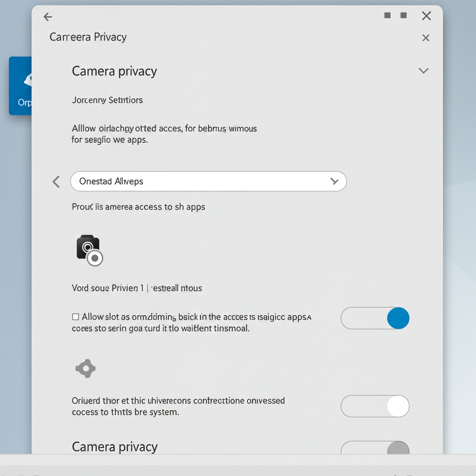Click the Oriuerd thor et thic description
Image resolution: width=476 pixels, height=476 pixels.
tap(178, 406)
